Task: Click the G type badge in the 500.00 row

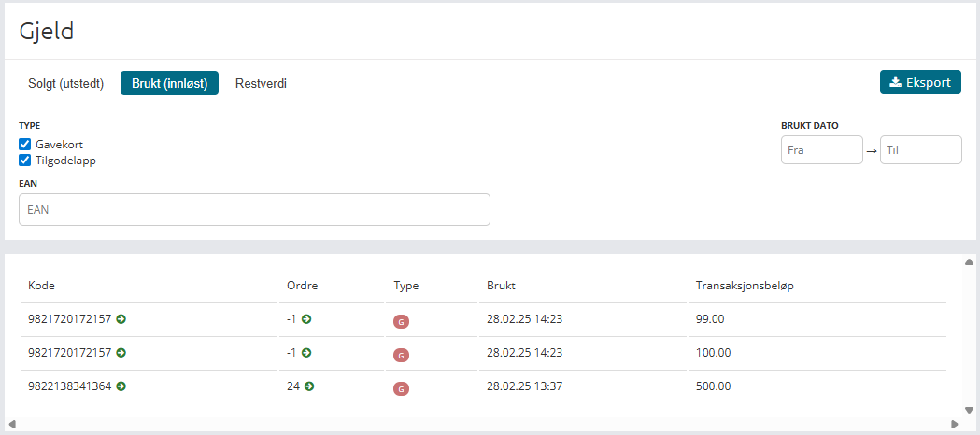Action: (402, 388)
